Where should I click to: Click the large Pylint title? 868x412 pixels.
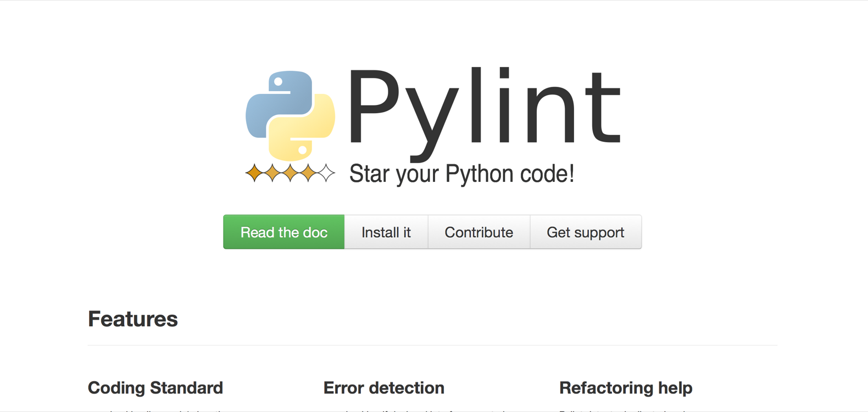tap(485, 114)
